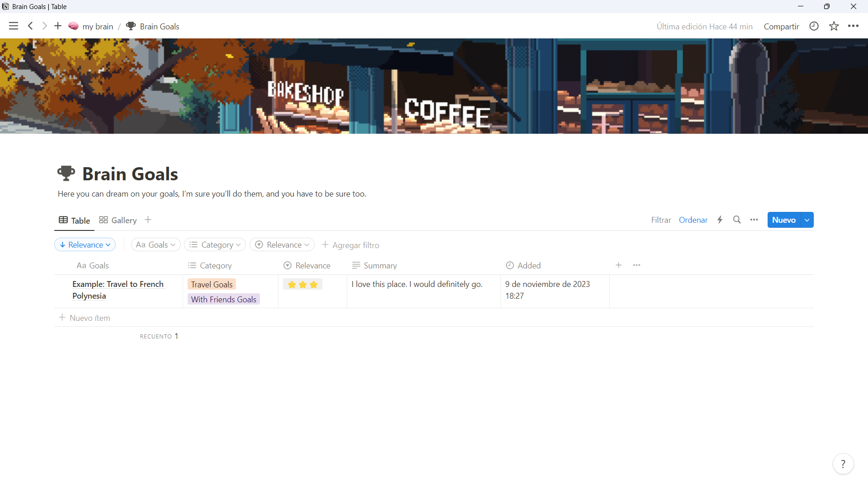Click the Travel Goals category tag

pyautogui.click(x=212, y=284)
